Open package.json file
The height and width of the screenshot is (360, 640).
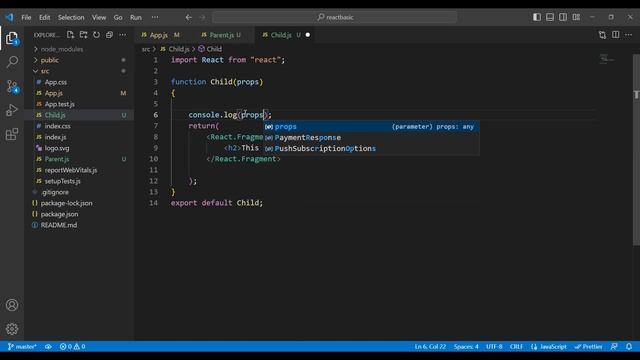pos(60,214)
